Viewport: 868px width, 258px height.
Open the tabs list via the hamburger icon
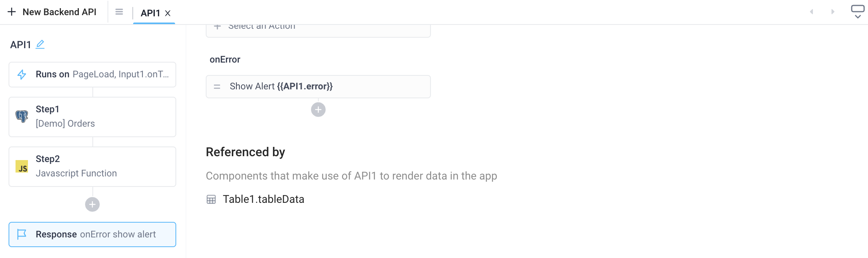119,12
